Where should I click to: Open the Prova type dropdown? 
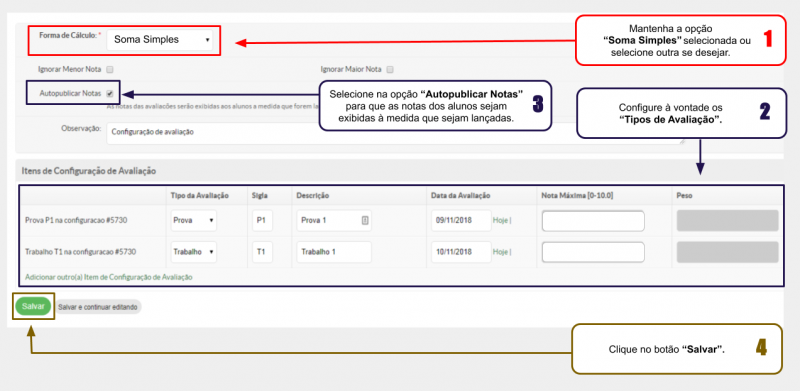(x=194, y=221)
